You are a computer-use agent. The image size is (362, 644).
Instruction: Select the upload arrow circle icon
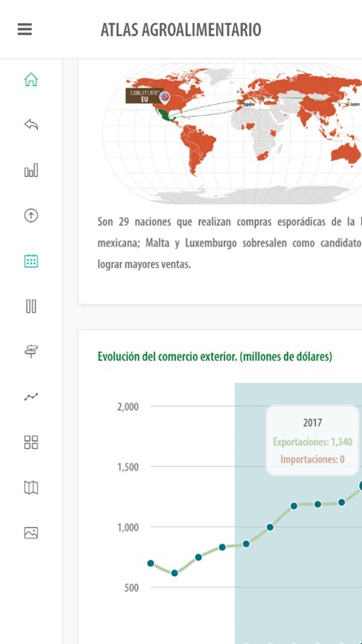(31, 216)
